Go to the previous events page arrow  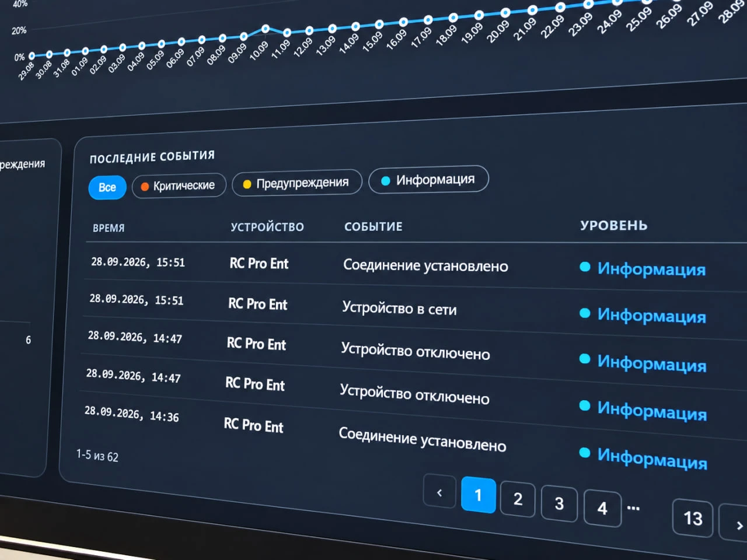tap(439, 492)
